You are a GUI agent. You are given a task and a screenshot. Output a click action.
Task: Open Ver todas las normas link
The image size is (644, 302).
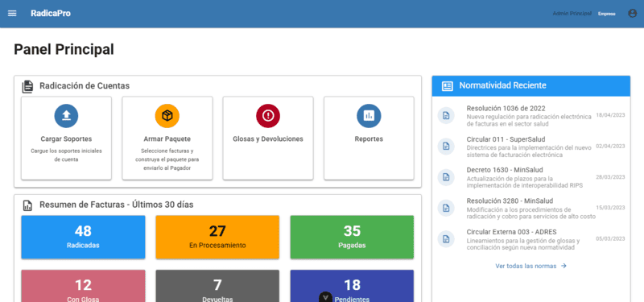[x=530, y=266]
